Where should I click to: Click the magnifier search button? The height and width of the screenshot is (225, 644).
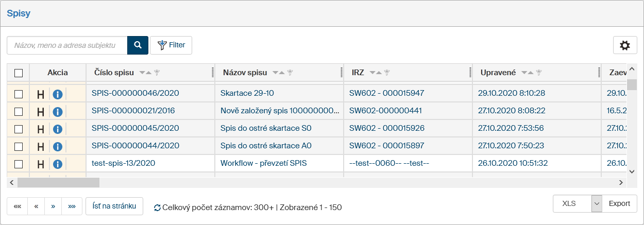(x=138, y=45)
